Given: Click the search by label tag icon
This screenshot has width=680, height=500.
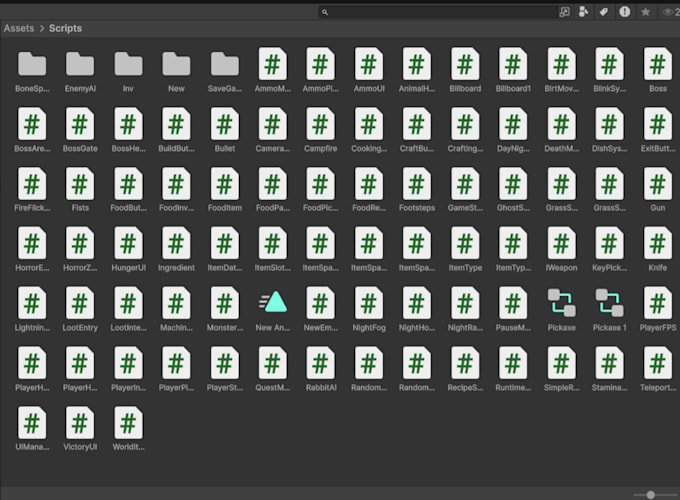Looking at the screenshot, I should (x=604, y=12).
